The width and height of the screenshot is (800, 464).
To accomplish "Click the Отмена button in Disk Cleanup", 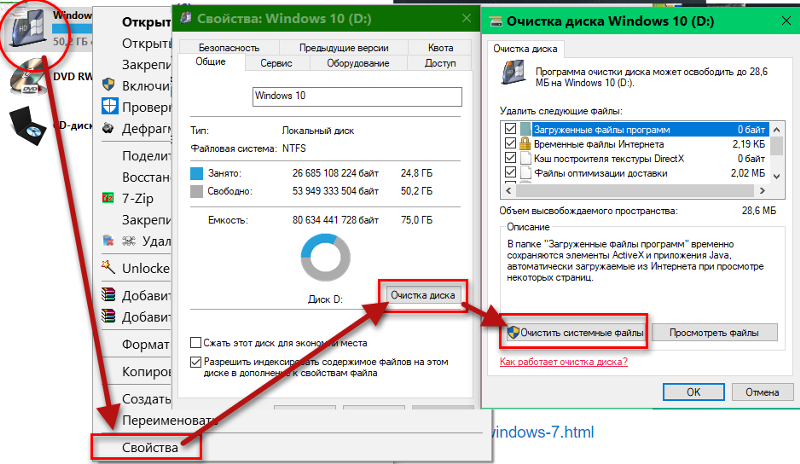I will tap(762, 392).
